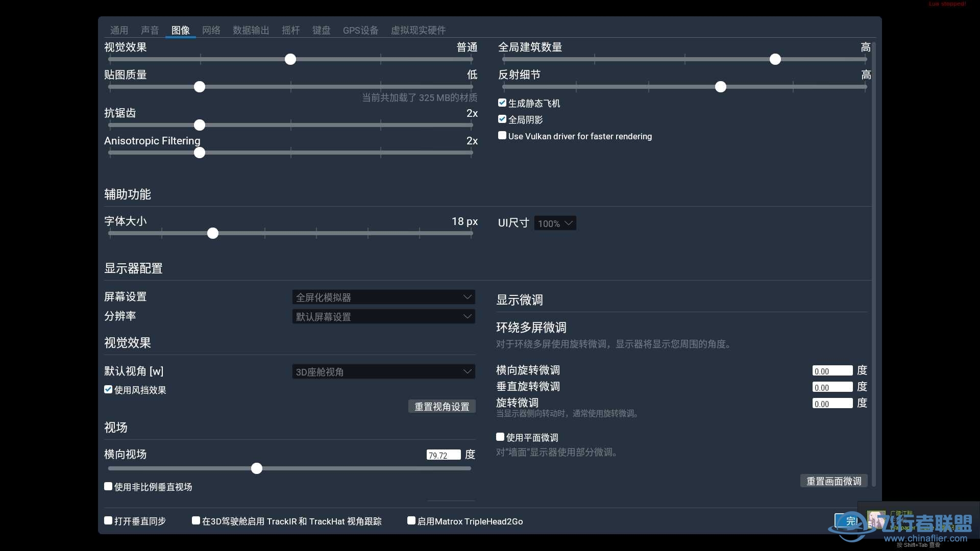Switch to the 声音 tab
The height and width of the screenshot is (551, 980).
[x=150, y=30]
